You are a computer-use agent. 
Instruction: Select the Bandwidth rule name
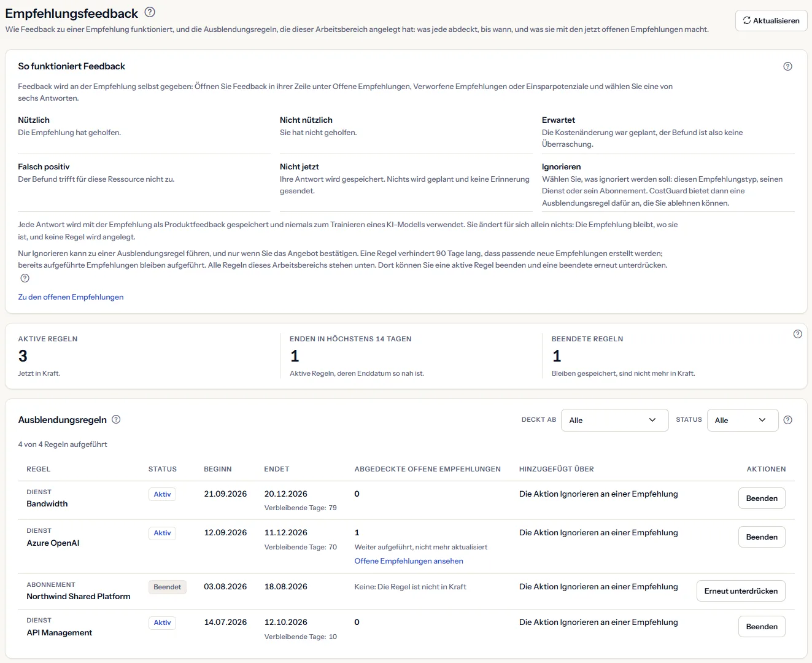click(47, 504)
